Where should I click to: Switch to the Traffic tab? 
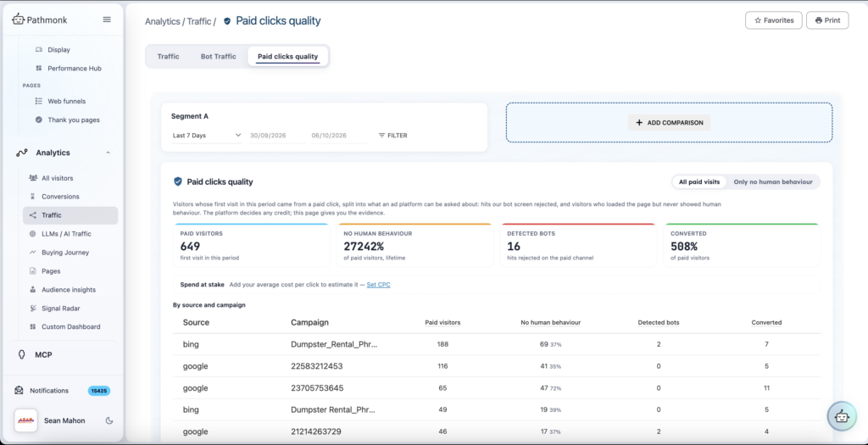point(169,57)
